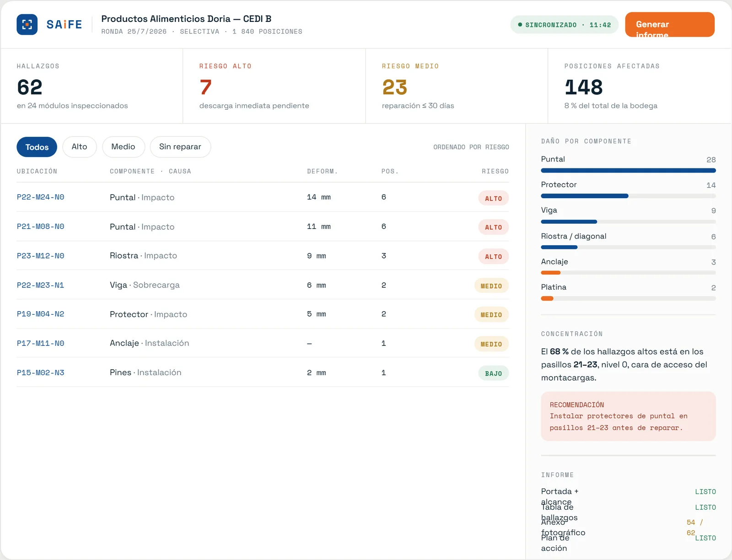Click the Protector damage progress bar
This screenshot has height=560, width=732.
click(x=628, y=196)
